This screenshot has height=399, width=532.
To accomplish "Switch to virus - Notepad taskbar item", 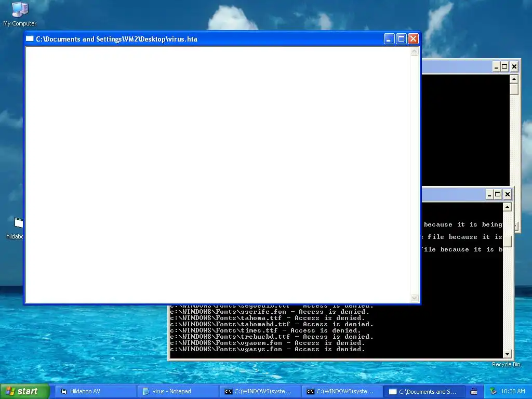I will tap(178, 391).
